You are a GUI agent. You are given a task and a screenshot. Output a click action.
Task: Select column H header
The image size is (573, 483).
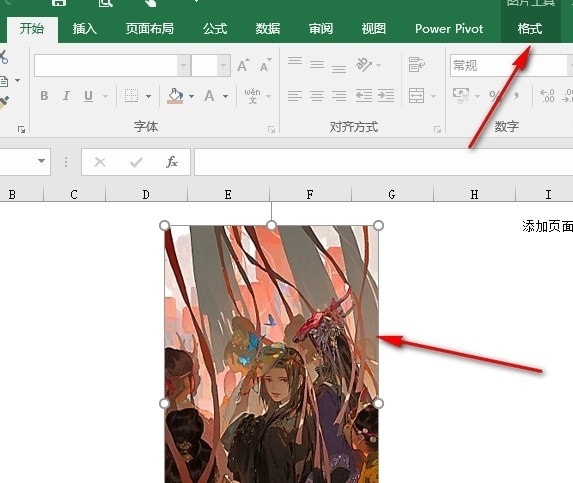[x=474, y=194]
